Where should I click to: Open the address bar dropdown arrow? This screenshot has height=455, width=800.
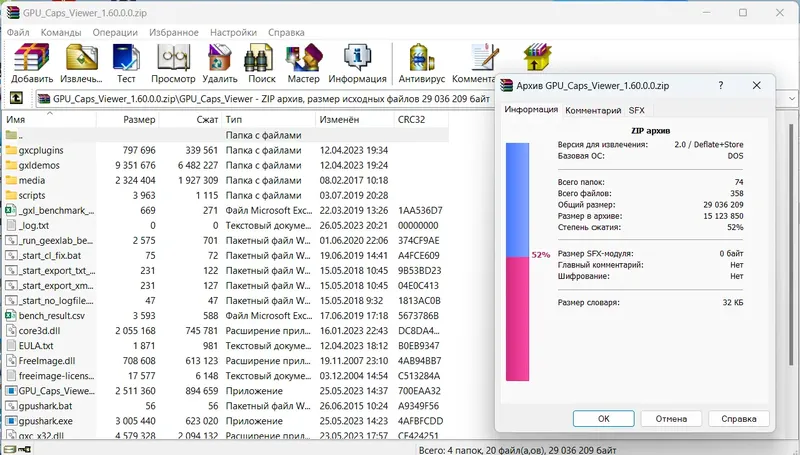coord(792,98)
